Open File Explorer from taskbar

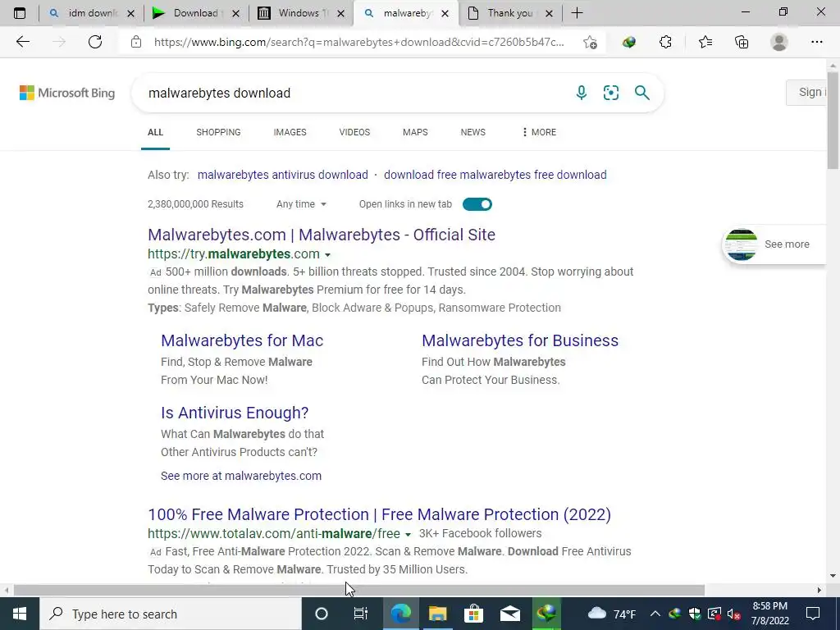437,614
